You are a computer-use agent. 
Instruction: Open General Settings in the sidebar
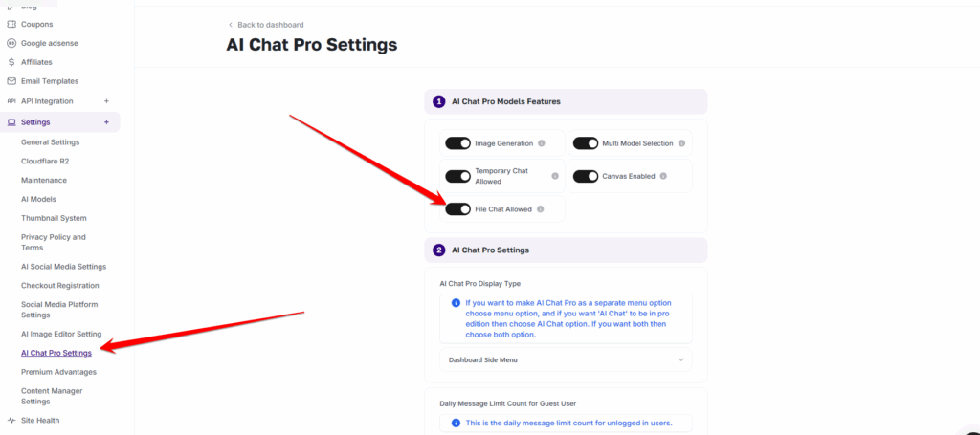[x=50, y=141]
